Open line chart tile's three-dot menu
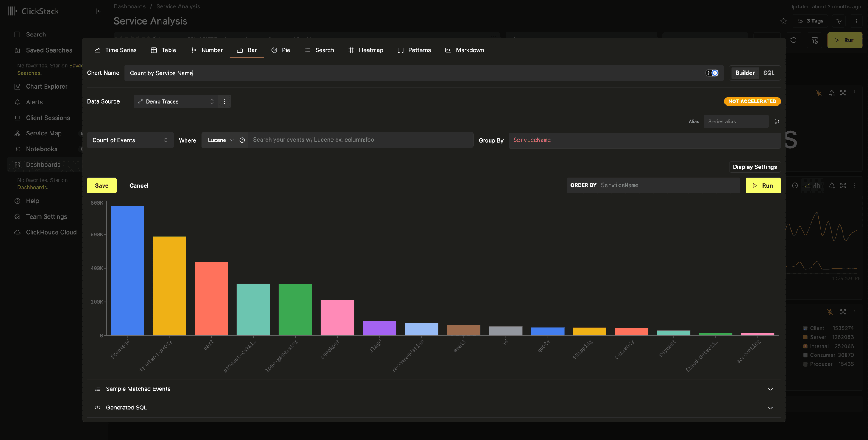Image resolution: width=868 pixels, height=440 pixels. pyautogui.click(x=854, y=185)
